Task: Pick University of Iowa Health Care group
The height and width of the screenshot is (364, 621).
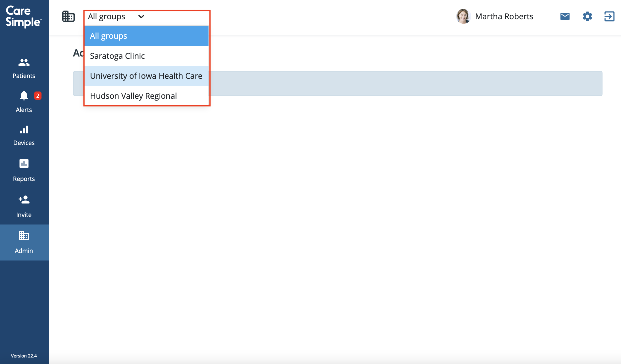Action: pyautogui.click(x=146, y=76)
